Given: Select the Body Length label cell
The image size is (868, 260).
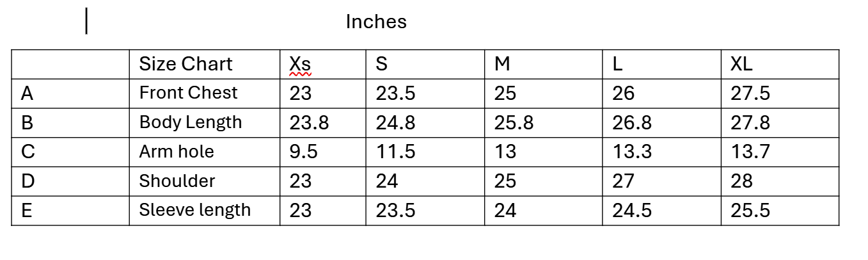Looking at the screenshot, I should click(x=205, y=122).
